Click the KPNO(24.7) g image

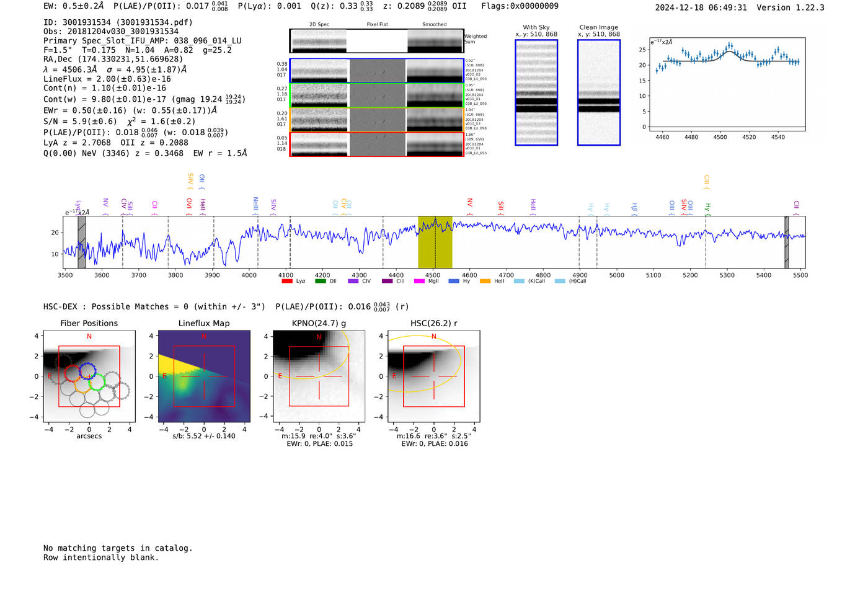point(319,376)
